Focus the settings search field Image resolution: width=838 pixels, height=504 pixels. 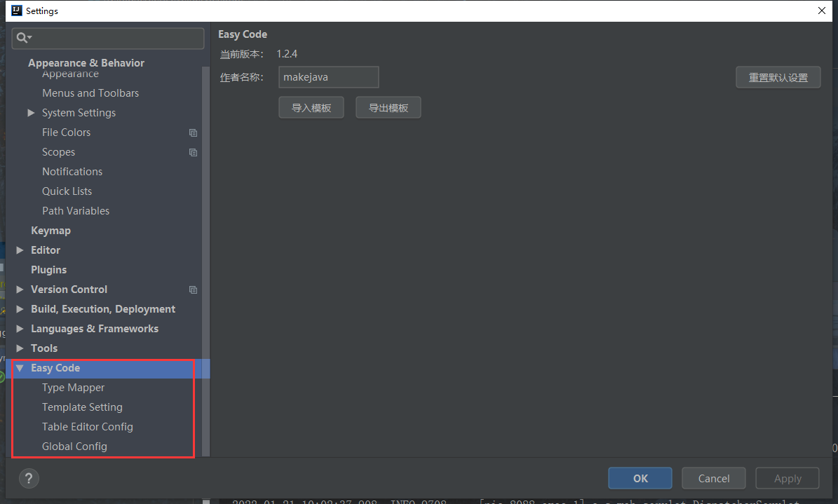coord(108,39)
